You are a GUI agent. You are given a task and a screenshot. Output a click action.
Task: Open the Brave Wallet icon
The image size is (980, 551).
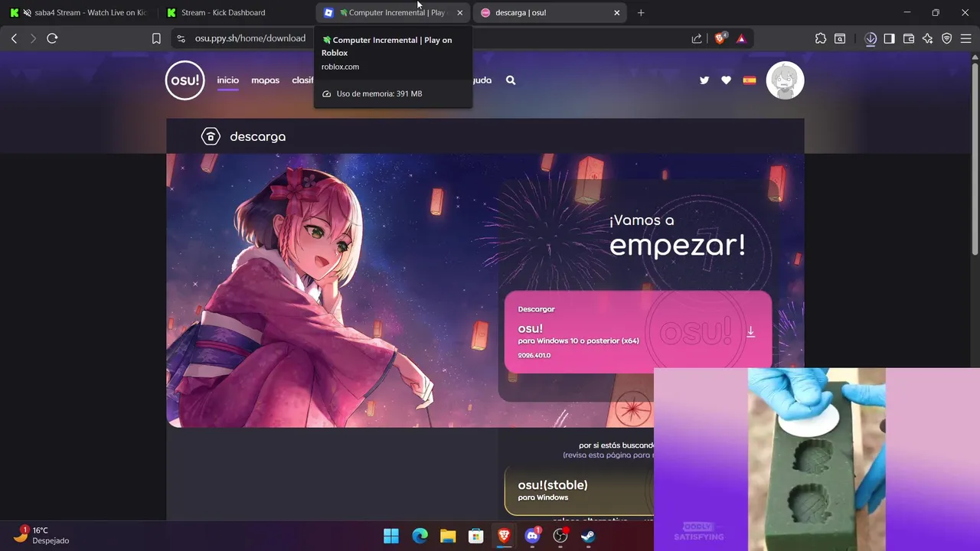[909, 38]
